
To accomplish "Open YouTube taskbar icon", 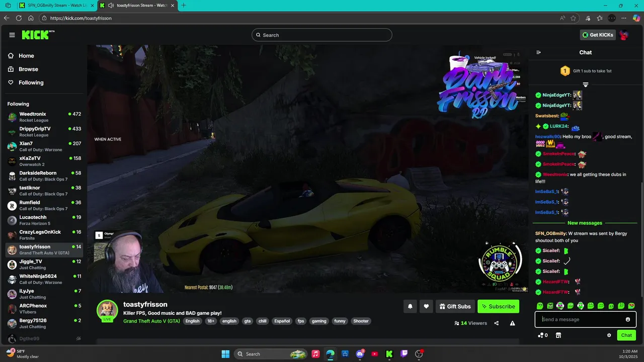I will pos(374,354).
